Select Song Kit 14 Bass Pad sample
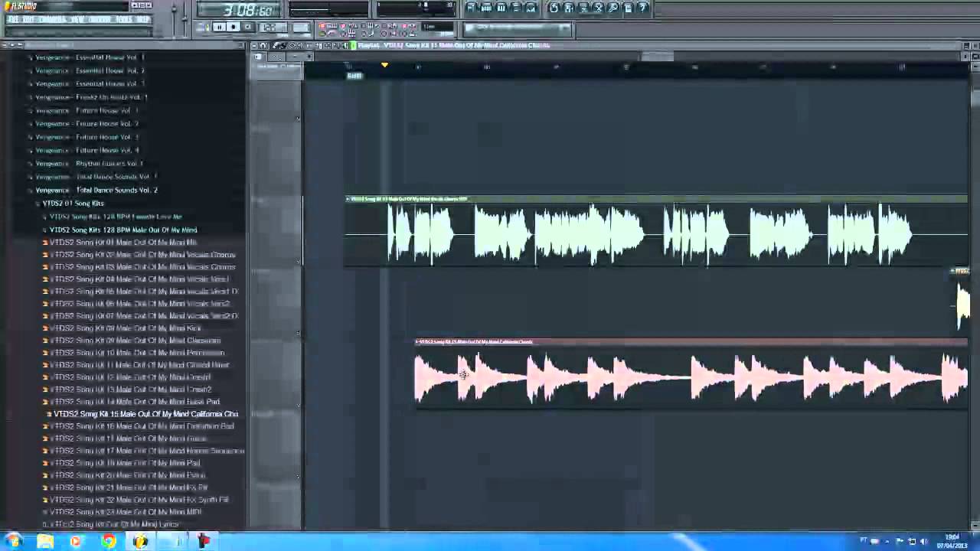Viewport: 980px width, 551px height. point(132,402)
